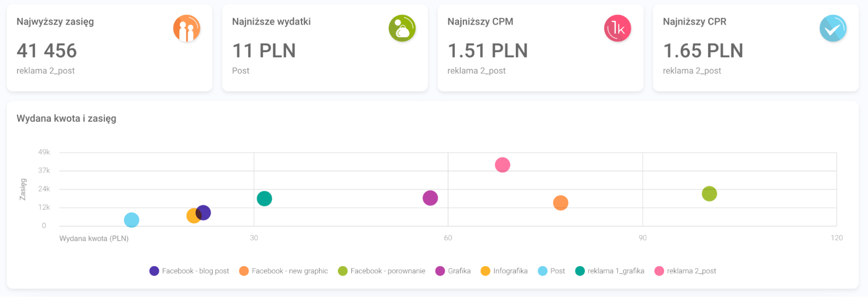This screenshot has width=868, height=297.
Task: Click the pink 1k CPM icon
Action: point(617,28)
